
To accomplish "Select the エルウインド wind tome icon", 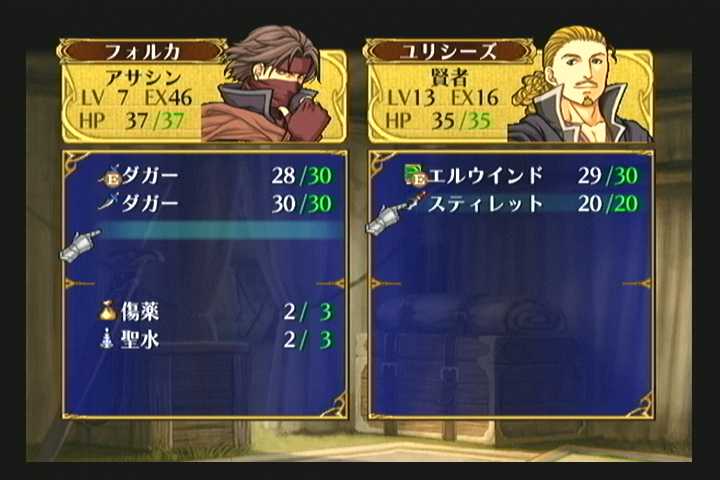I will pyautogui.click(x=415, y=175).
